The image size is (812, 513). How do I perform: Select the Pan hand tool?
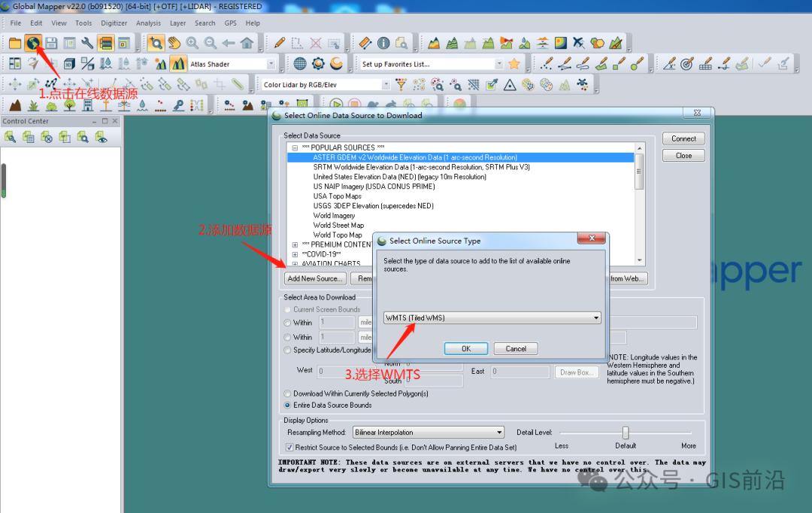174,43
